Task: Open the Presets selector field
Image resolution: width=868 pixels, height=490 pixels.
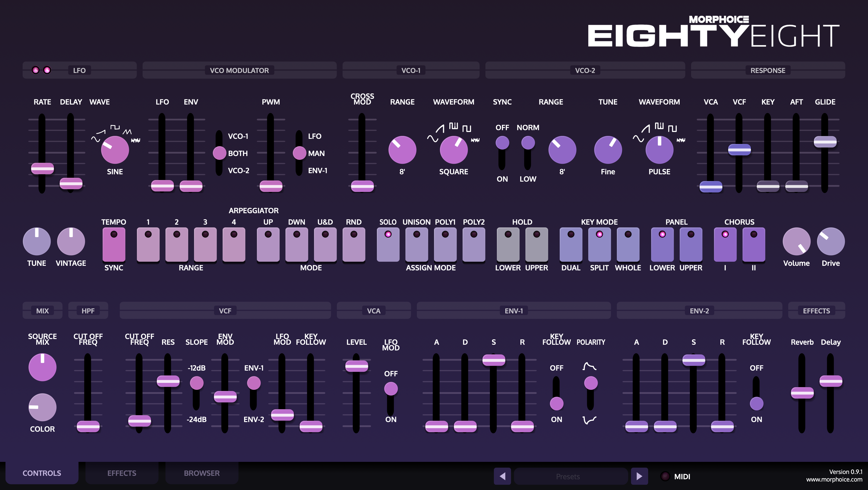Action: pos(570,476)
